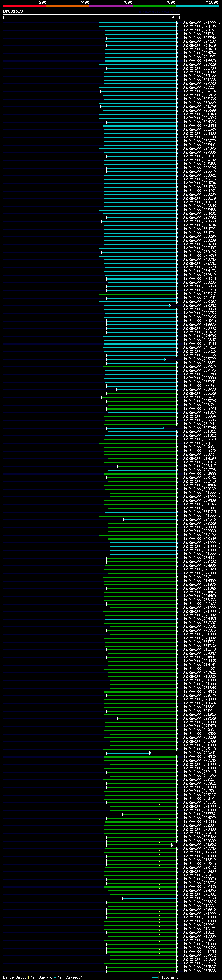The width and height of the screenshot is (222, 980).
Task: Select the UniRef100_C1BEL9 label
Action: tap(199, 859)
